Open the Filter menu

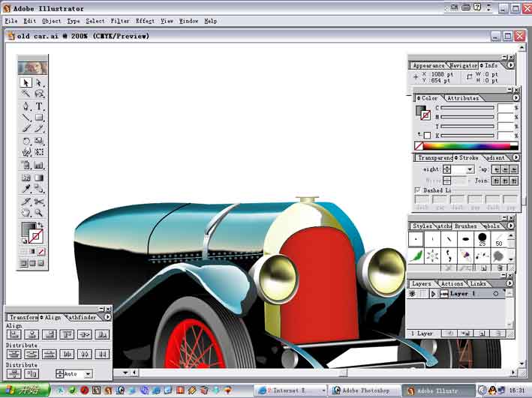119,21
